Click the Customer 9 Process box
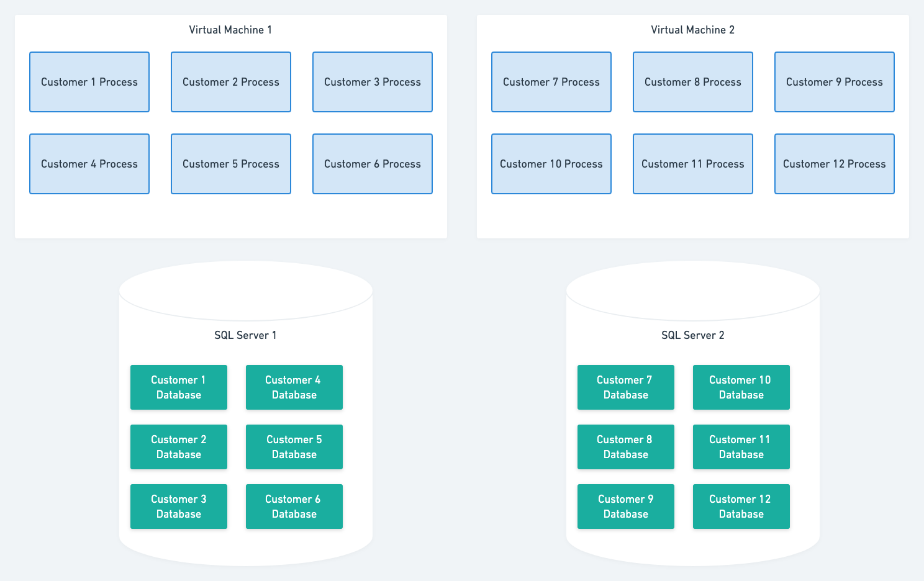This screenshot has width=924, height=581. [834, 81]
